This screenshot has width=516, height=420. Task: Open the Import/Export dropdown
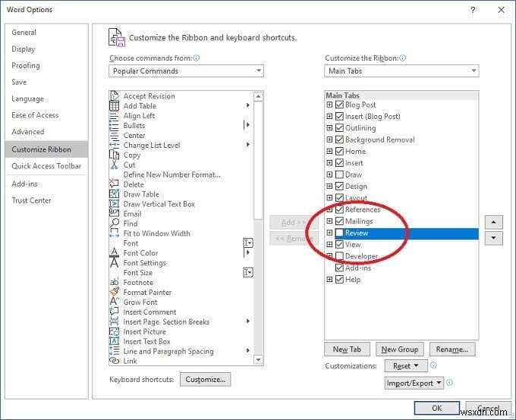pyautogui.click(x=414, y=383)
